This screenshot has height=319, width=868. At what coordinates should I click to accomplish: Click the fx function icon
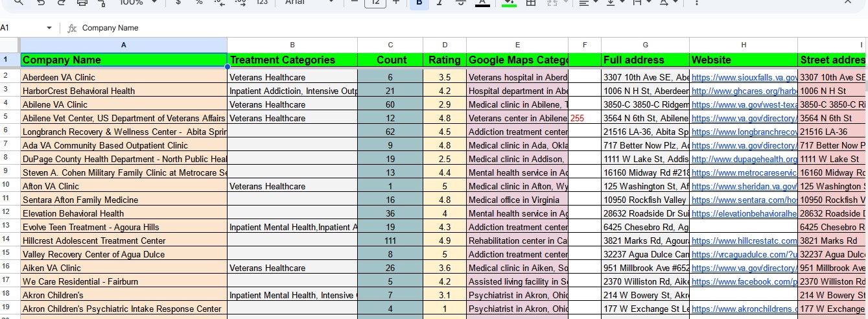click(72, 29)
